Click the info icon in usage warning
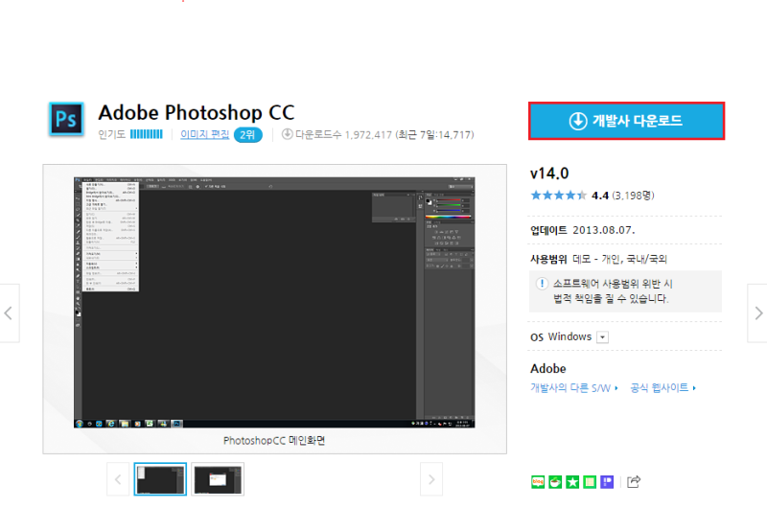 pos(542,284)
